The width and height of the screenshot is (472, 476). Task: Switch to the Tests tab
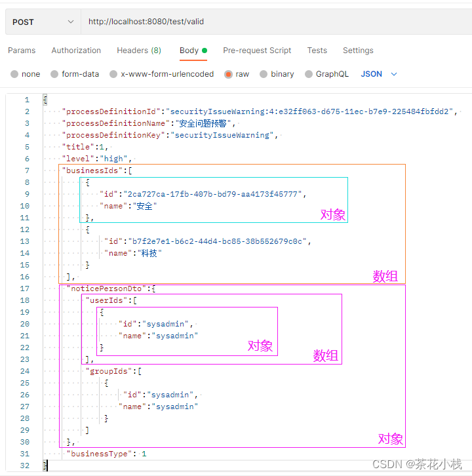pyautogui.click(x=317, y=50)
